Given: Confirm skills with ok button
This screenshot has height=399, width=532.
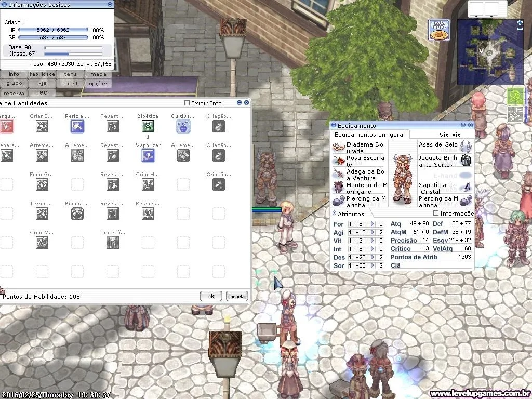Looking at the screenshot, I should 211,296.
